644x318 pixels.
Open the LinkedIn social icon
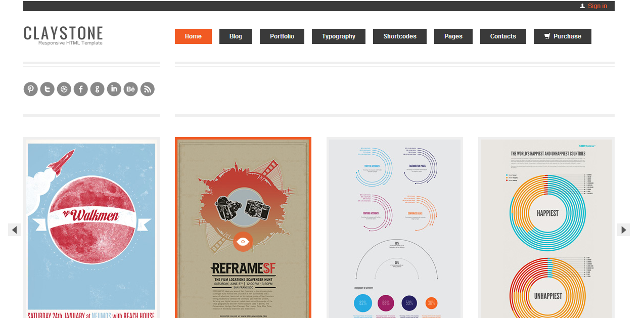coord(114,89)
